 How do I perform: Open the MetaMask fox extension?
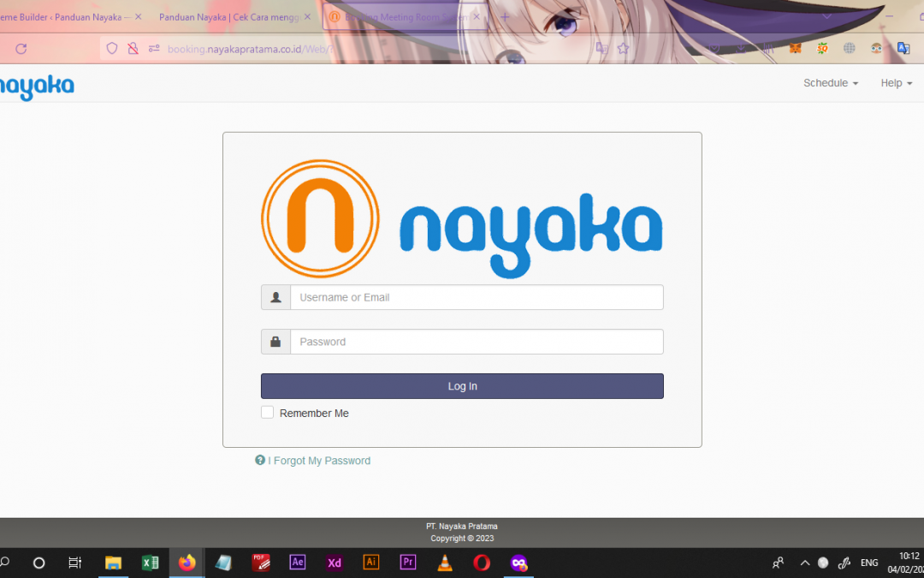click(x=795, y=49)
